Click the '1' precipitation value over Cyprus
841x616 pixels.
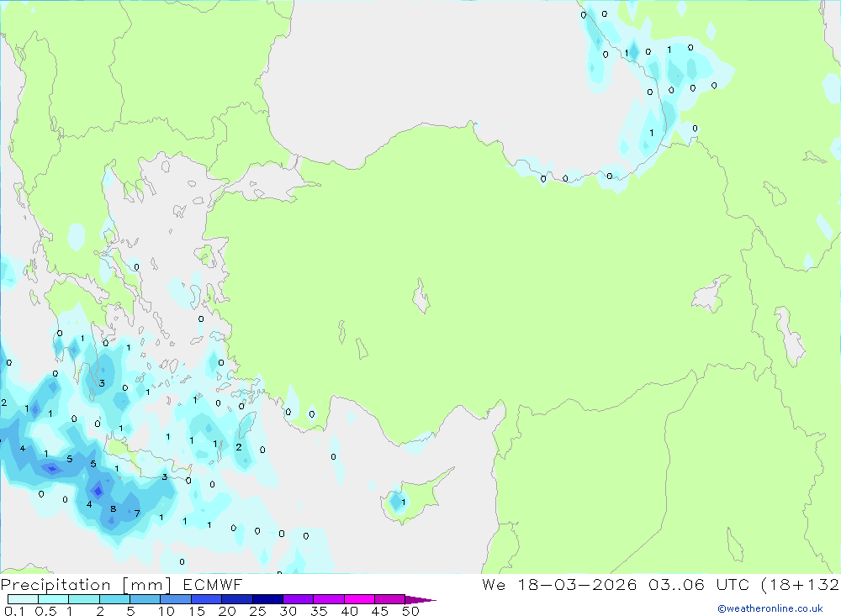pos(404,503)
